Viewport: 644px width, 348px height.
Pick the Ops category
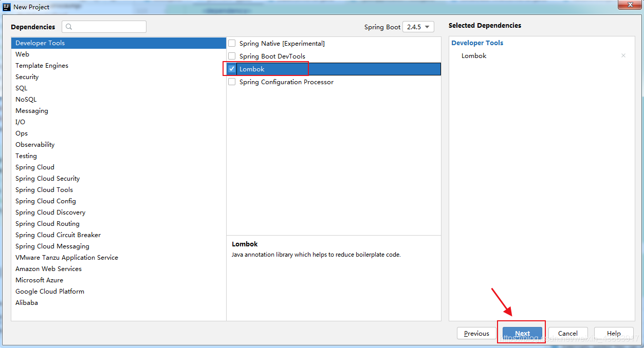[x=118, y=133]
